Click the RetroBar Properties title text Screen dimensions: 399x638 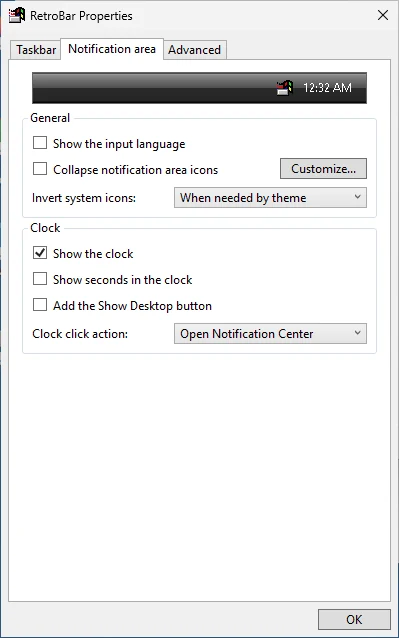pyautogui.click(x=81, y=16)
